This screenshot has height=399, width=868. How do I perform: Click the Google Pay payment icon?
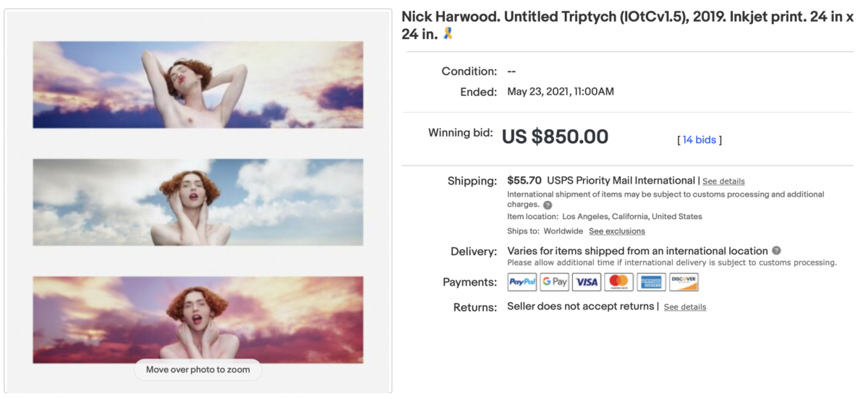555,282
